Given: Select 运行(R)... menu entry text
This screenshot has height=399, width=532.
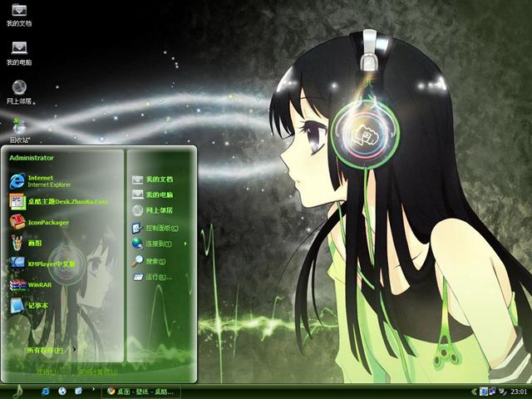Looking at the screenshot, I should point(159,277).
